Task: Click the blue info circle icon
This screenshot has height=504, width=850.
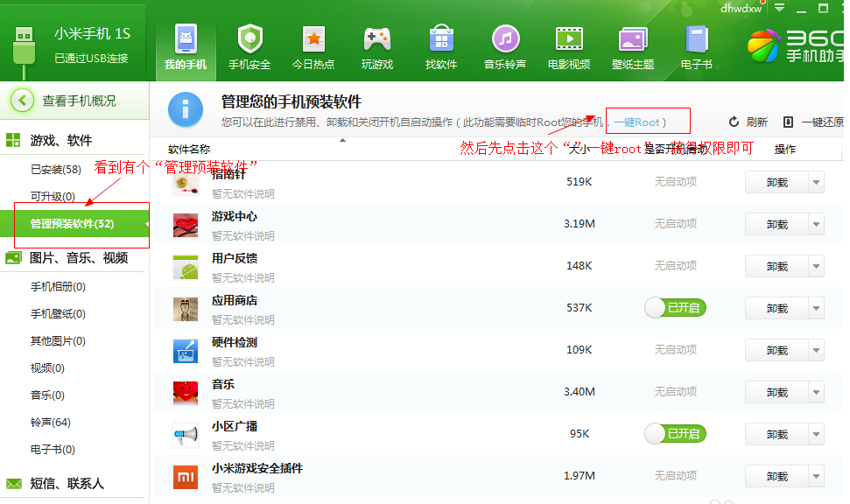Action: (186, 110)
